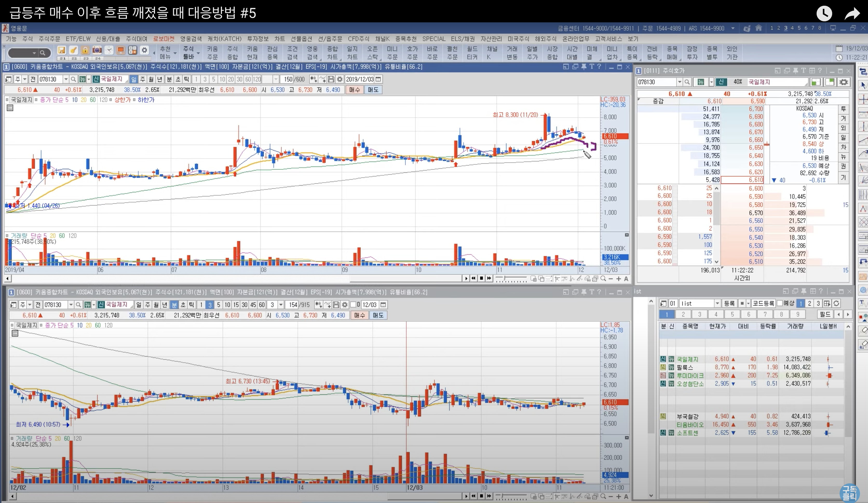Toggle the 주 weekly period button in upper chart
868x503 pixels.
(143, 79)
